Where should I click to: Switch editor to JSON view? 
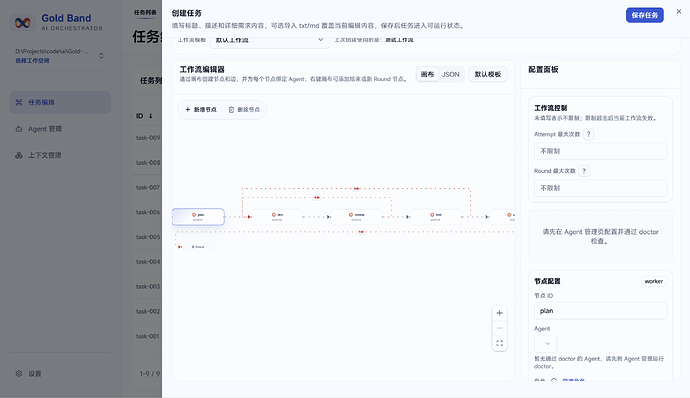pyautogui.click(x=451, y=74)
